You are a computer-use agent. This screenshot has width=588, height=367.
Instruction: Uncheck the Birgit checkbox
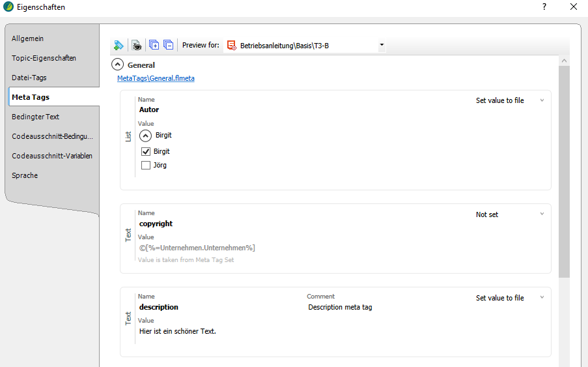[x=146, y=151]
